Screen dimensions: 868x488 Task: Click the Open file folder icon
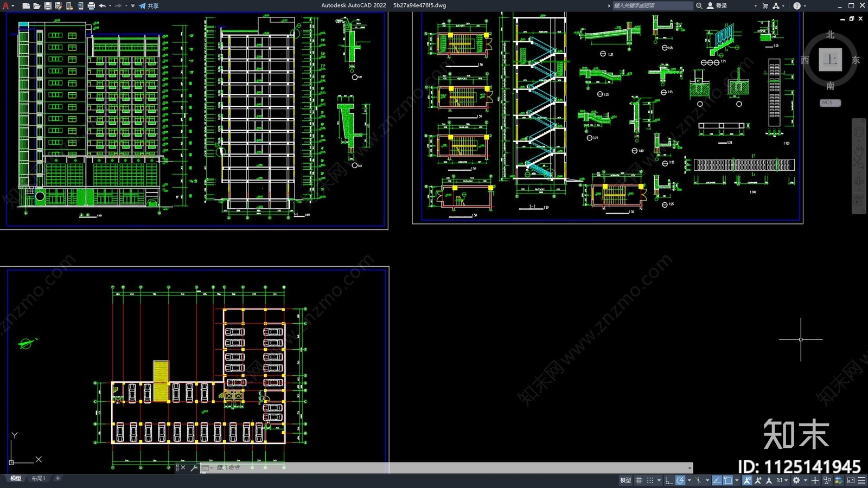pyautogui.click(x=36, y=5)
